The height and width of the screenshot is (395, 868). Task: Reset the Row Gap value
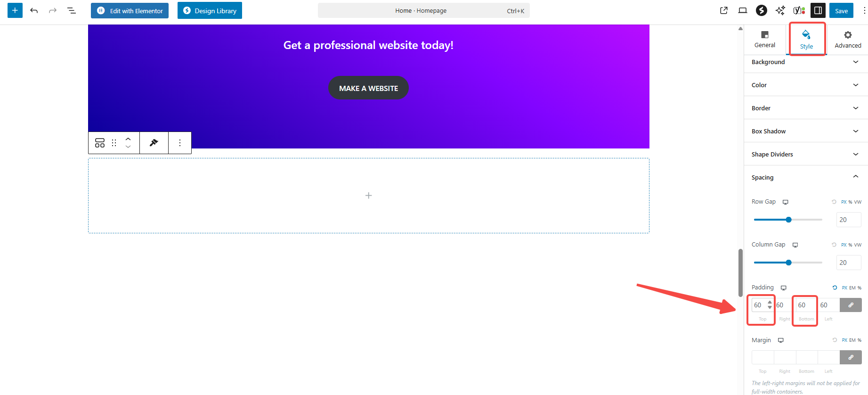834,202
